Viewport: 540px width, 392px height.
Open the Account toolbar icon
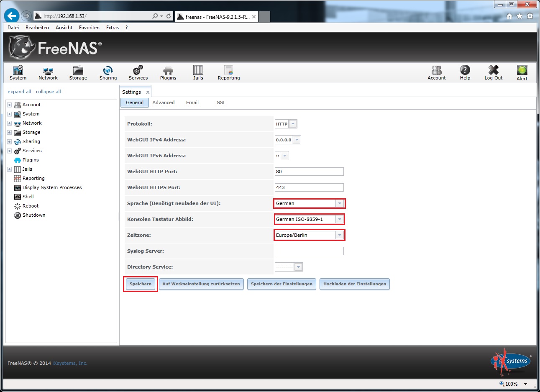click(x=437, y=72)
